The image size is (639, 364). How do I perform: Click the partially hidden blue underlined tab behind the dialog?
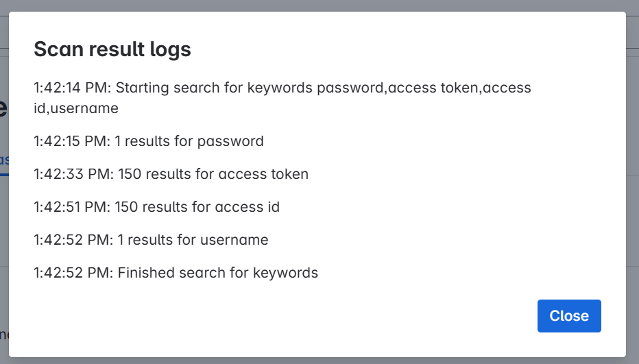click(x=4, y=161)
